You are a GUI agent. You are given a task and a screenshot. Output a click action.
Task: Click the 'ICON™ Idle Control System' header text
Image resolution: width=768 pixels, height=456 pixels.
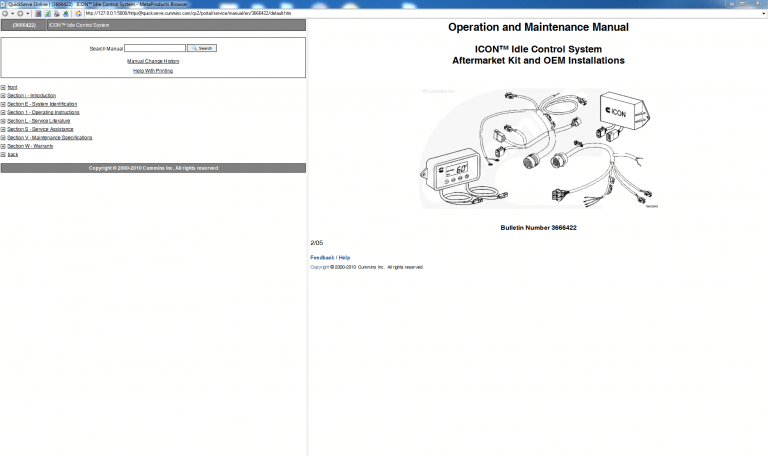[x=79, y=25]
